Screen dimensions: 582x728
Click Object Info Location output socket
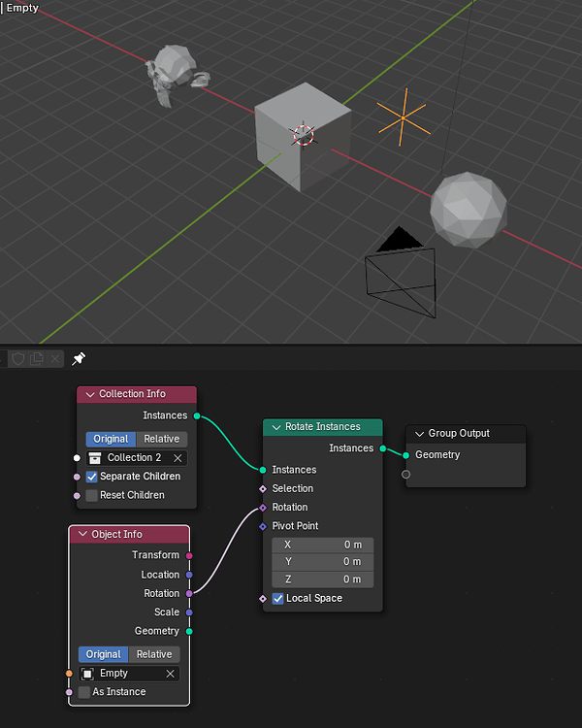pos(189,575)
